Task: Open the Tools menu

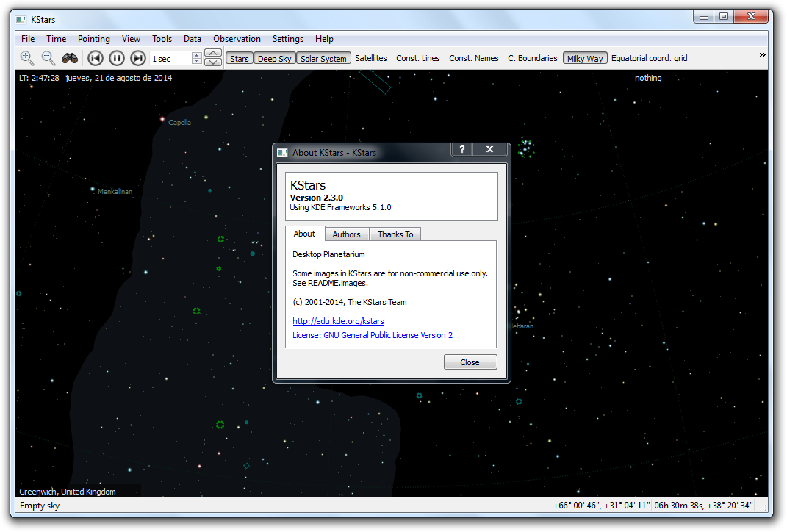Action: (162, 39)
